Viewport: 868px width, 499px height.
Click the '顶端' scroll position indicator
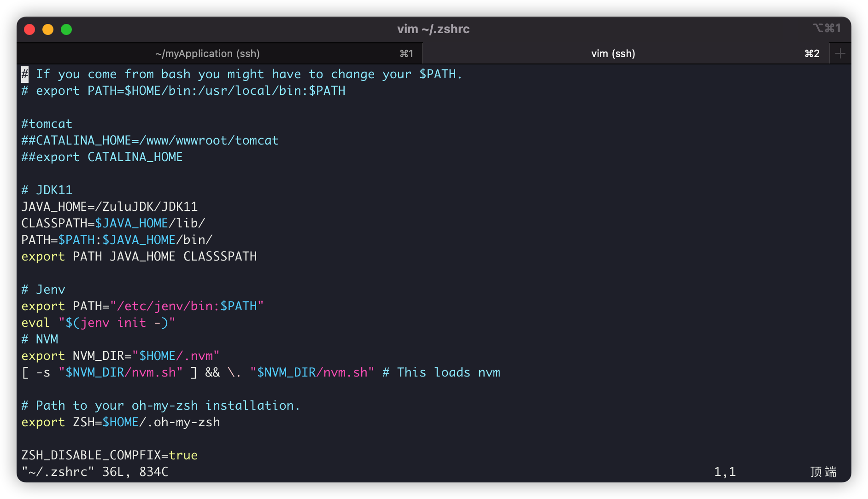click(x=823, y=472)
